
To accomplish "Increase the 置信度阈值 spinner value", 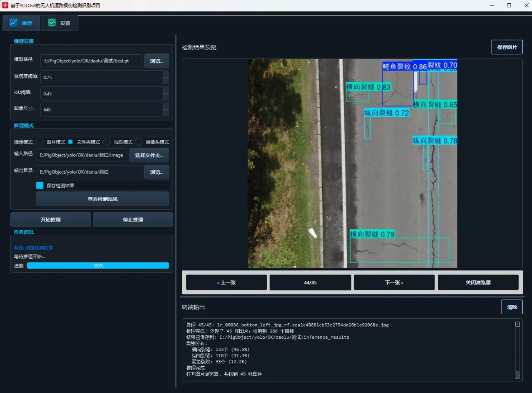I will click(x=166, y=74).
